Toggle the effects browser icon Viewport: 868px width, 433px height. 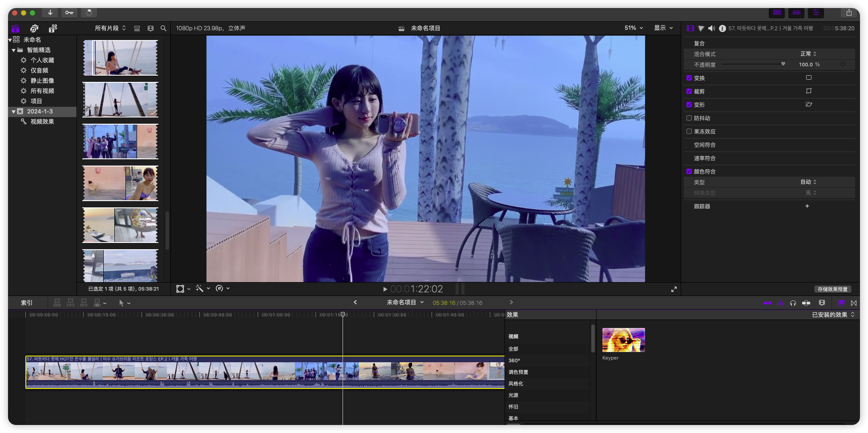click(x=841, y=303)
